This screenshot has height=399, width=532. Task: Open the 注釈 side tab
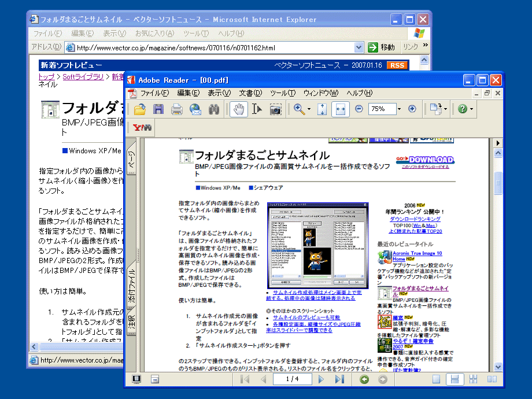(x=131, y=322)
